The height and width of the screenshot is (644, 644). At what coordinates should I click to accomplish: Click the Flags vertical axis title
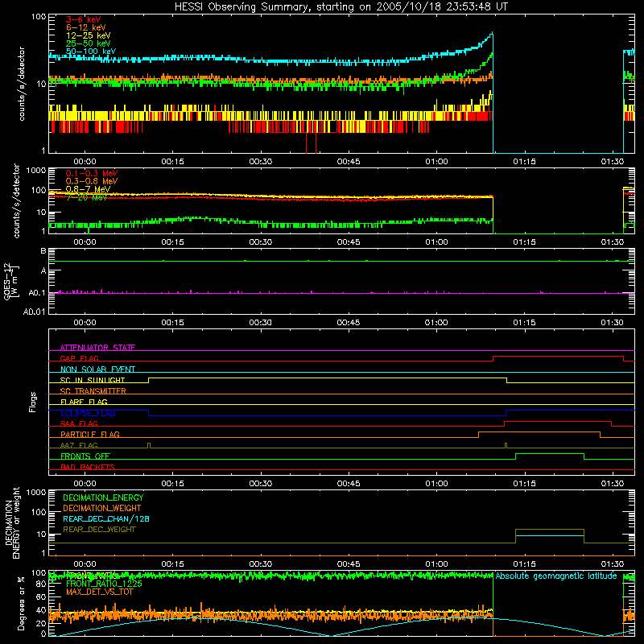click(x=32, y=402)
